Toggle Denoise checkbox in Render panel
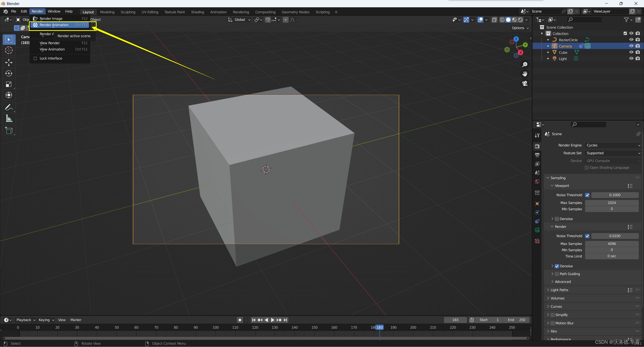This screenshot has width=644, height=347. tap(556, 266)
